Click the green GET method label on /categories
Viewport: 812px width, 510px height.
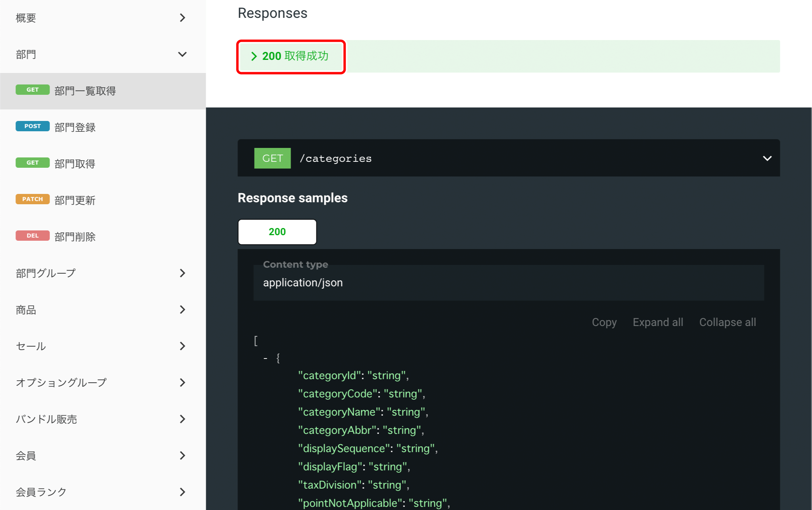tap(272, 158)
